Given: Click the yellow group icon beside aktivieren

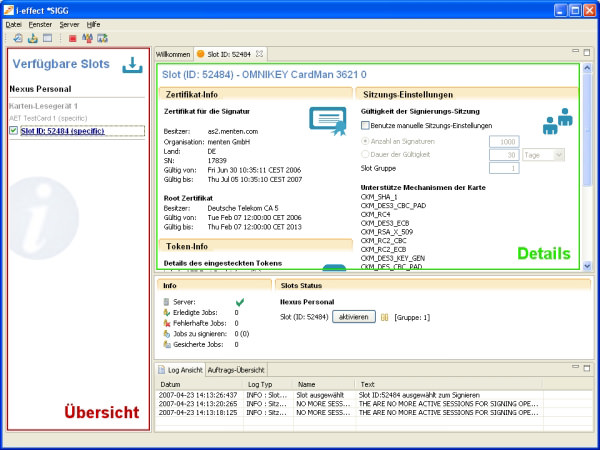Looking at the screenshot, I should pos(383,316).
